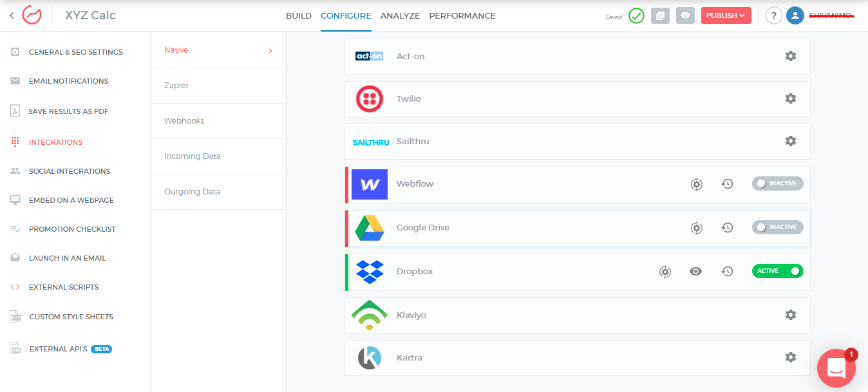868x392 pixels.
Task: Click the Act-on logo
Action: pyautogui.click(x=370, y=56)
